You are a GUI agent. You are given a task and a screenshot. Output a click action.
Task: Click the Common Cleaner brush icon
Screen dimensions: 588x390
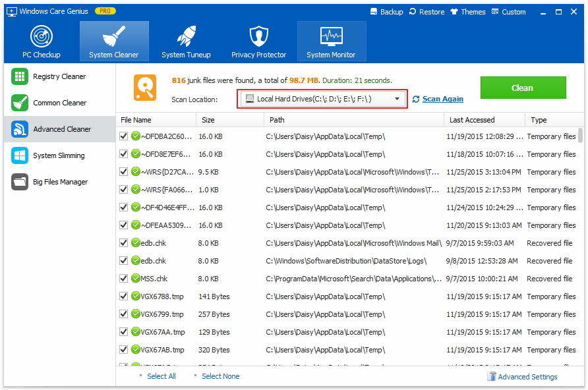[20, 103]
